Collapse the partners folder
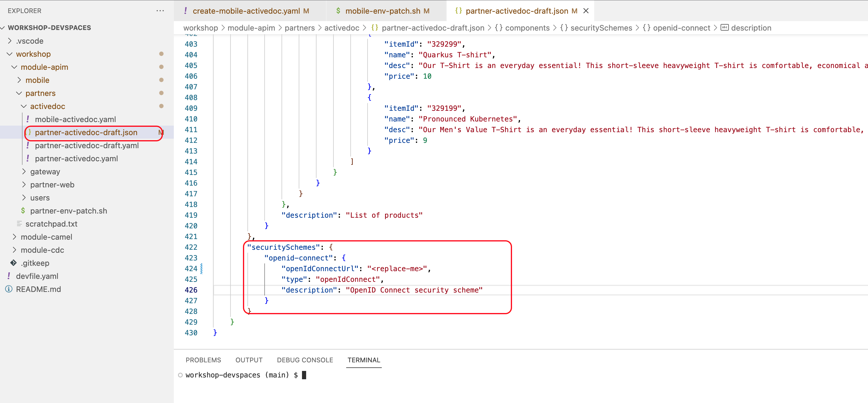This screenshot has width=868, height=403. tap(19, 93)
